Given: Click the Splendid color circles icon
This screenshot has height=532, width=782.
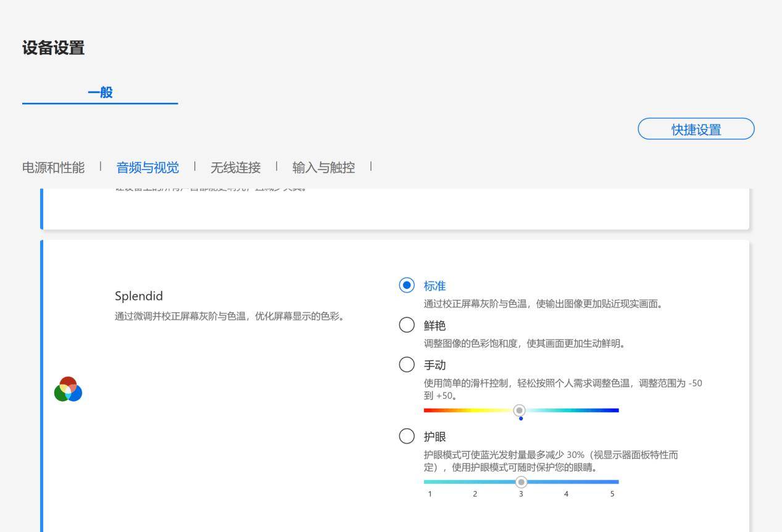Looking at the screenshot, I should click(68, 389).
